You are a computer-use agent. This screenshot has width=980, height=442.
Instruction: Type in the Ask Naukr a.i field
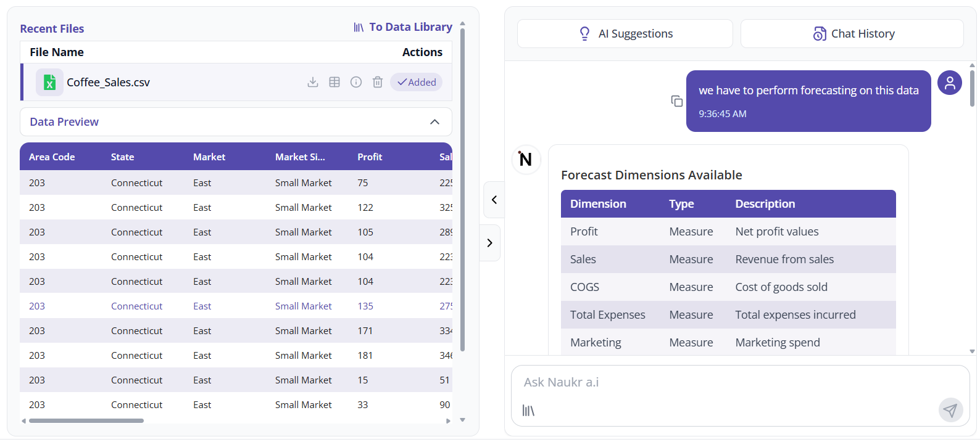point(728,382)
